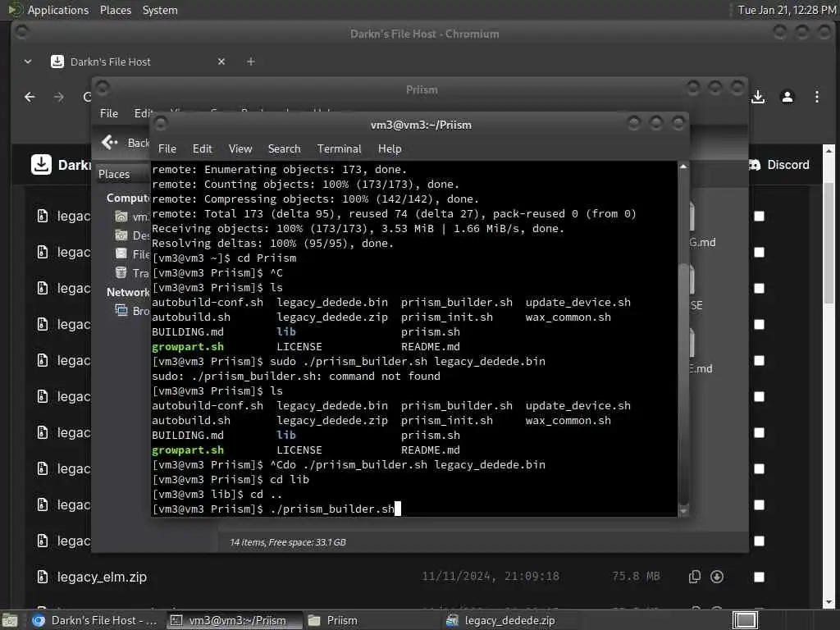Select File System icon in the sidebar
Screen dimensions: 840x630
[x=121, y=254]
